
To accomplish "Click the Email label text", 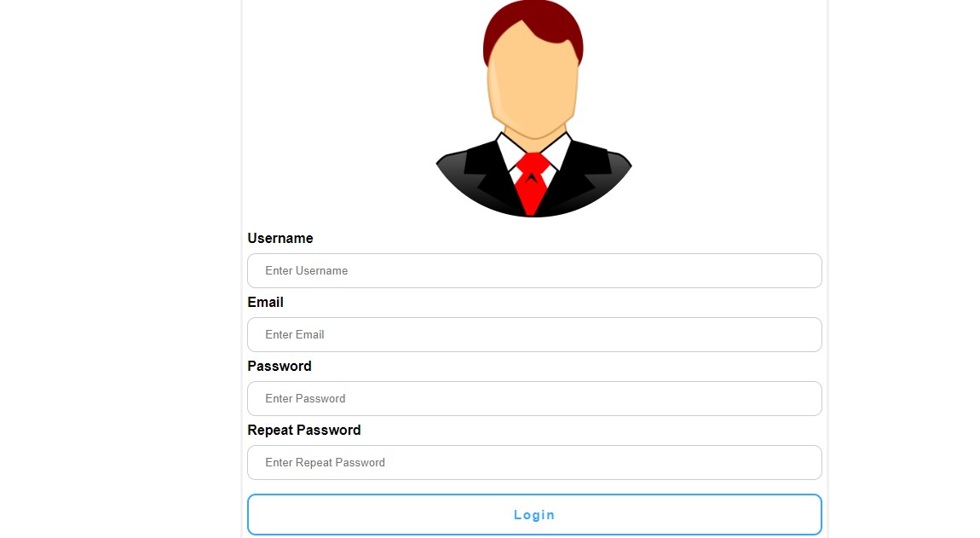I will pos(266,302).
